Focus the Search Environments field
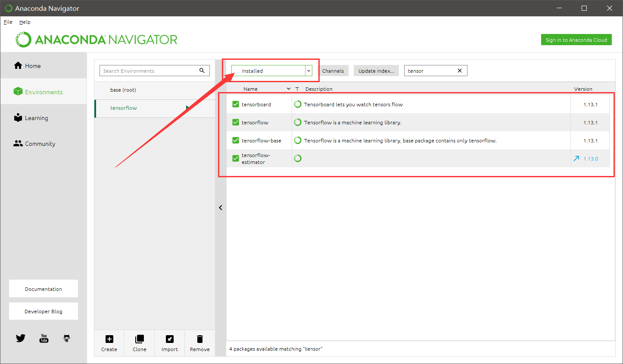The height and width of the screenshot is (364, 623). tap(155, 71)
